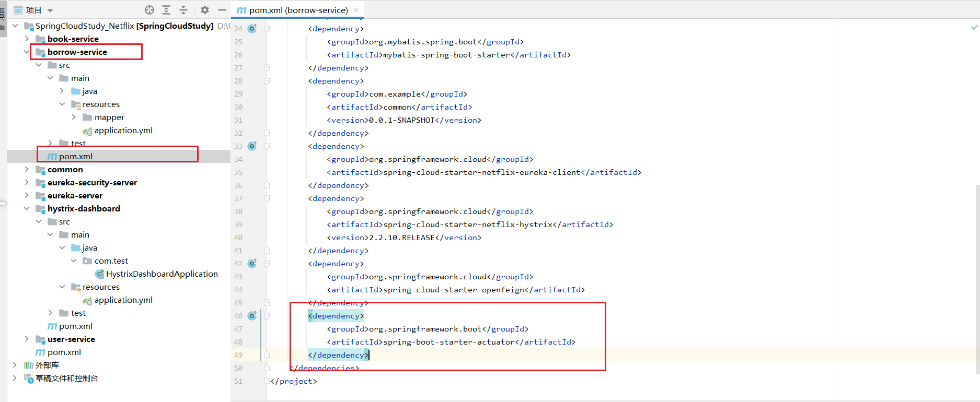Expand the eureka-security-server module

(27, 182)
